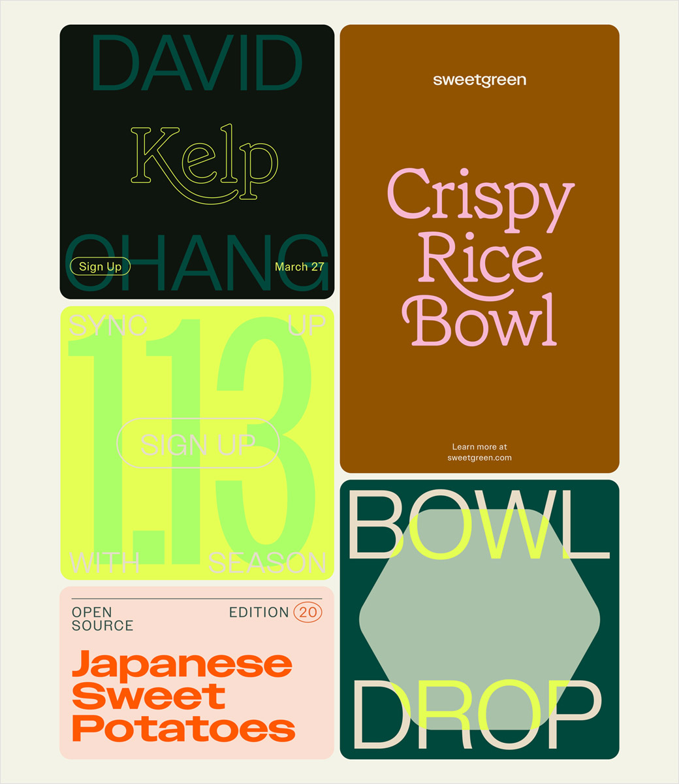
Task: Click the large 1.13 number graphic
Action: click(x=193, y=441)
